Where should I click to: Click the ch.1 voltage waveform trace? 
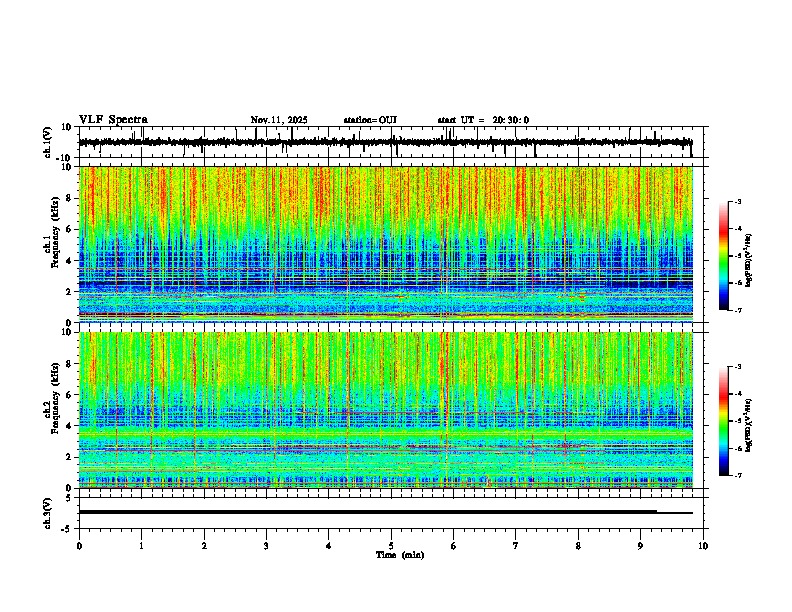(x=385, y=142)
